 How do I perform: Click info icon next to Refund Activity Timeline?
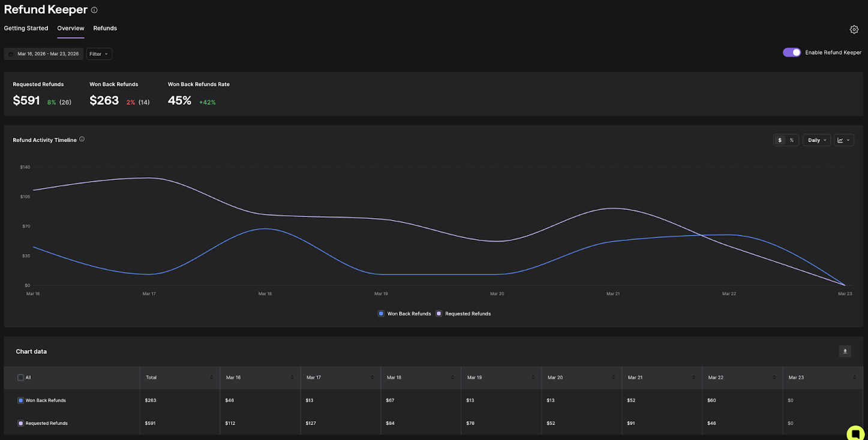(x=82, y=139)
